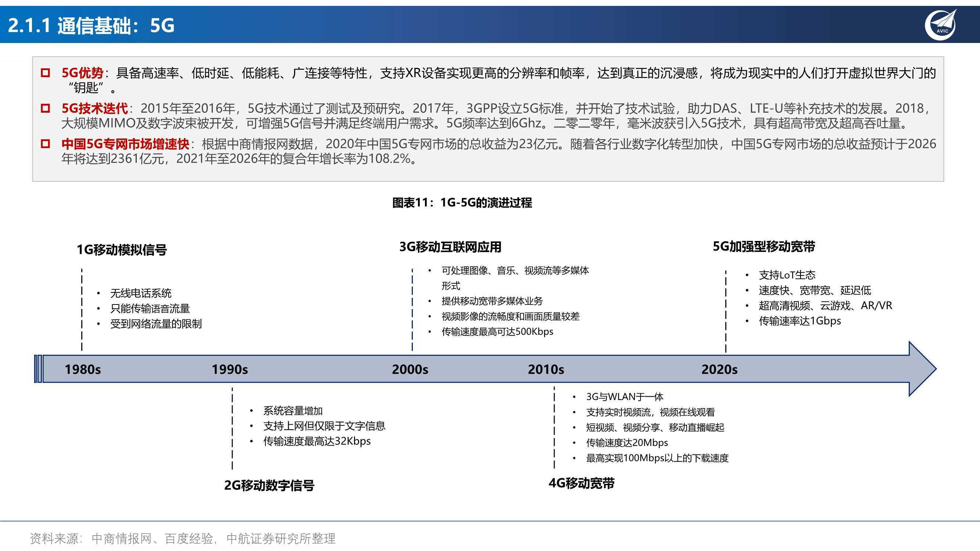
Task: Click the red square bullet before '5G优势'
Action: 45,73
